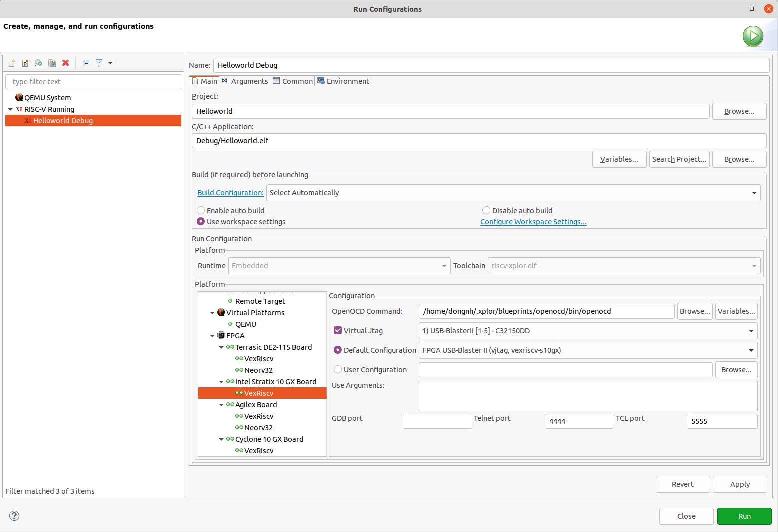Click the Virtual Platforms QEMU bird icon
This screenshot has height=532, width=778.
tap(221, 312)
